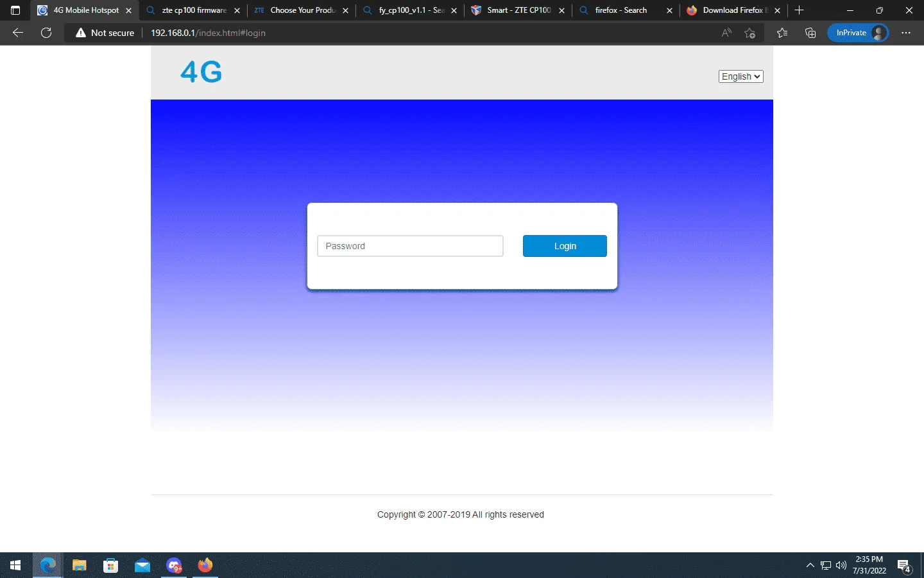Click the Edge icon in the taskbar

point(48,565)
